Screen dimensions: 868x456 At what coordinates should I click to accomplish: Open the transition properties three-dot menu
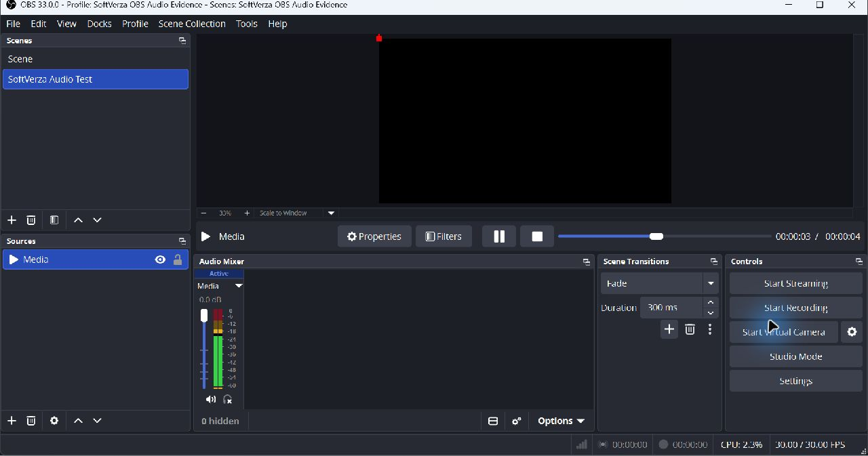click(710, 329)
